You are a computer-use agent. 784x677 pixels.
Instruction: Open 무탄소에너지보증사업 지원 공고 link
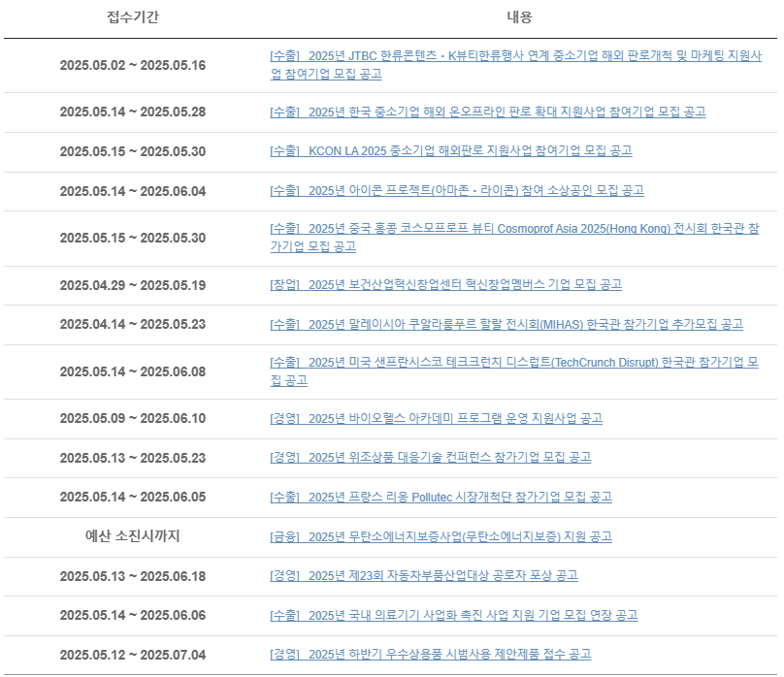[441, 536]
